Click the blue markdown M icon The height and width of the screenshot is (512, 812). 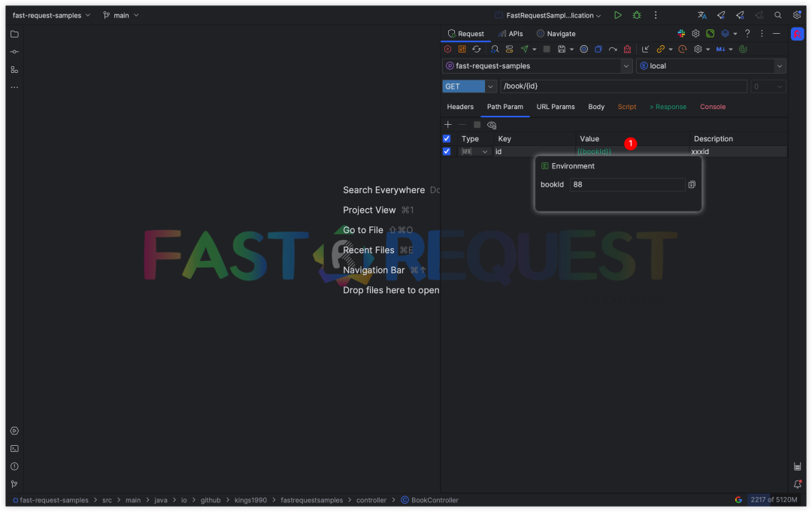click(720, 49)
